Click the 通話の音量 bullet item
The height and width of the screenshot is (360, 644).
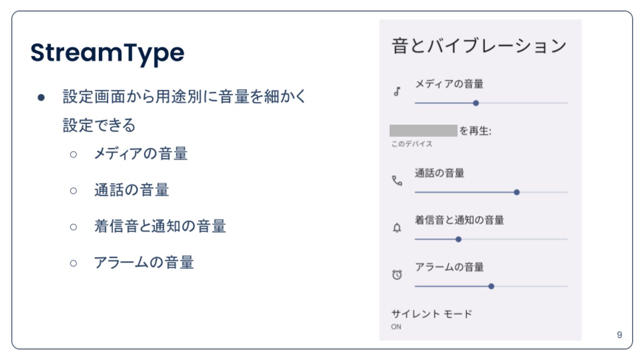132,190
